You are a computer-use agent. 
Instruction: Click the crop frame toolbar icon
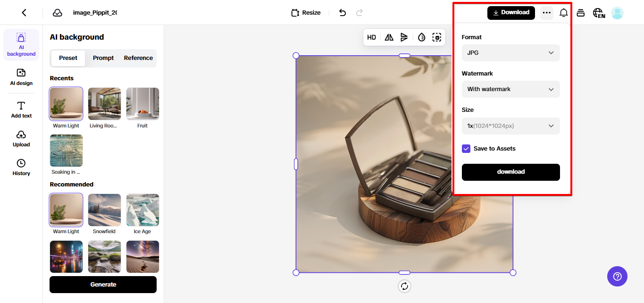(437, 37)
